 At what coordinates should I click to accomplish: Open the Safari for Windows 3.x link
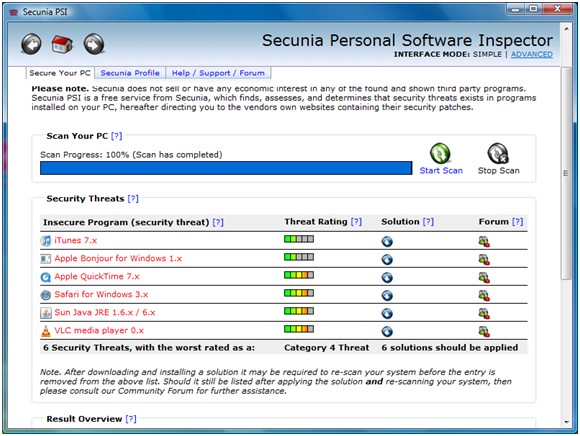pyautogui.click(x=101, y=294)
